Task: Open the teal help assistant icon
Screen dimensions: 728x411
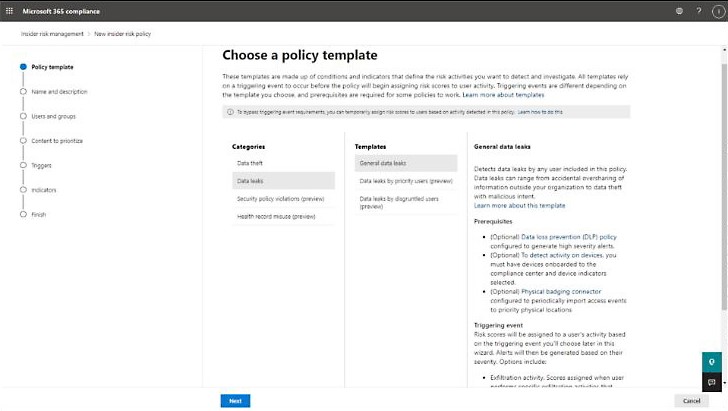Action: click(712, 362)
